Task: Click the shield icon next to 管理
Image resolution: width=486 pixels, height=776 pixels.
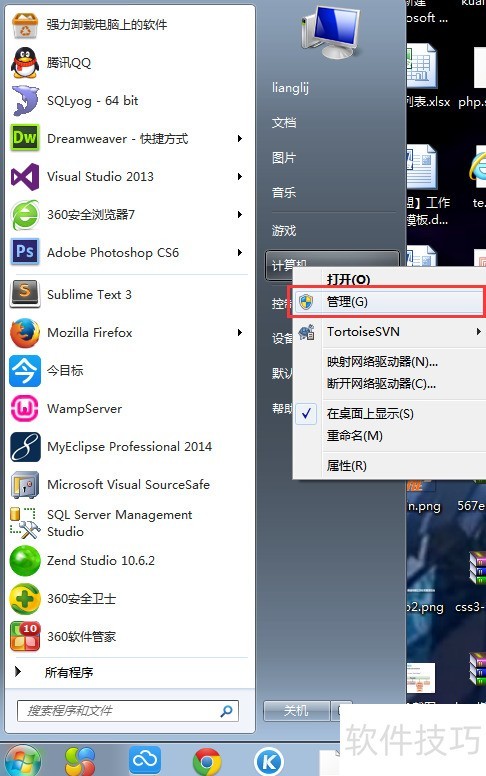Action: pyautogui.click(x=306, y=301)
